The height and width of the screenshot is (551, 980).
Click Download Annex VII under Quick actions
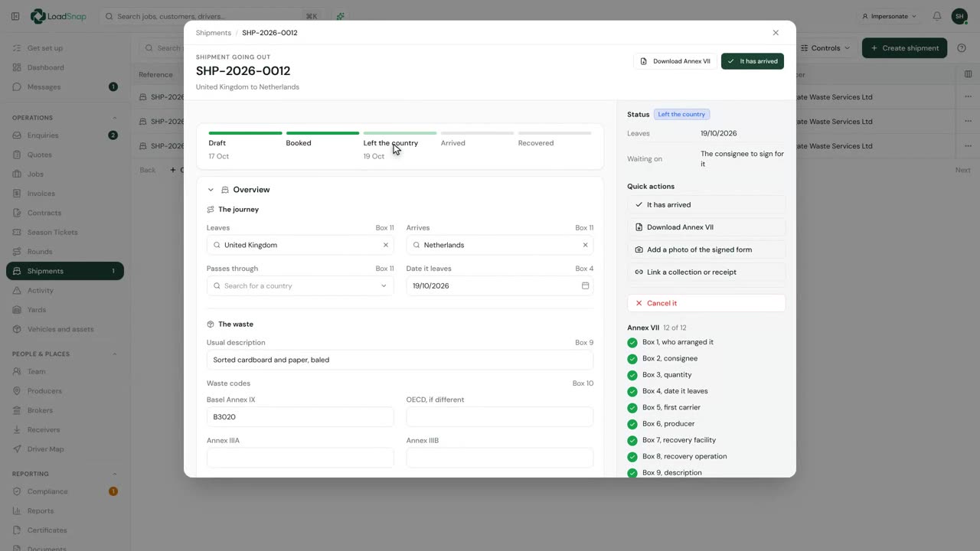(x=706, y=227)
